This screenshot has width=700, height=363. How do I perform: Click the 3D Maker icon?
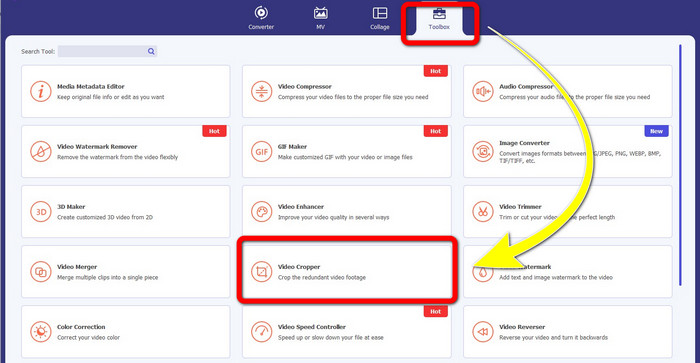click(x=41, y=212)
